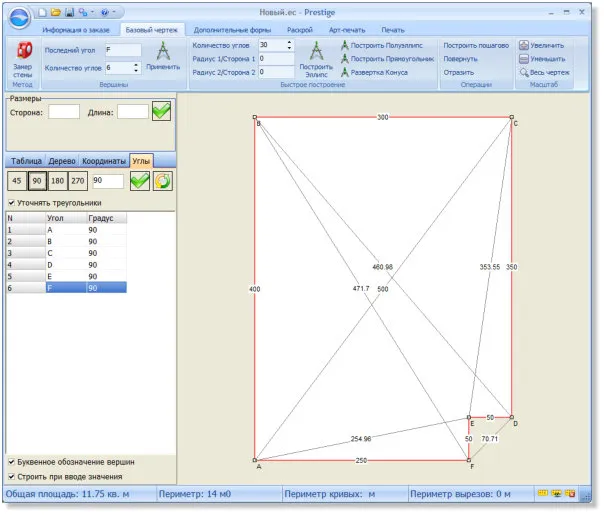Click Построить Прямоугольник

[x=388, y=59]
